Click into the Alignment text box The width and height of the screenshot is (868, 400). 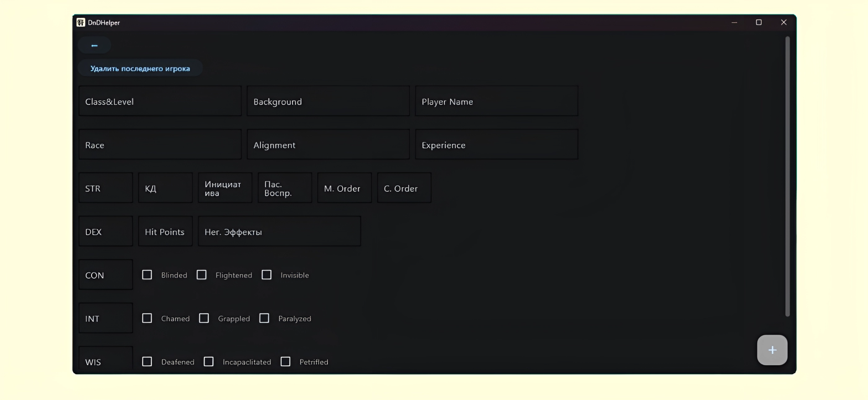pyautogui.click(x=328, y=145)
